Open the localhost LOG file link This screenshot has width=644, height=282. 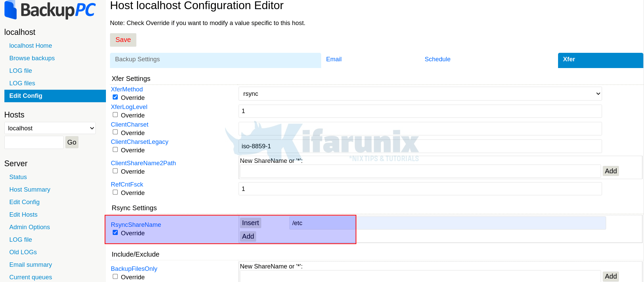(21, 71)
